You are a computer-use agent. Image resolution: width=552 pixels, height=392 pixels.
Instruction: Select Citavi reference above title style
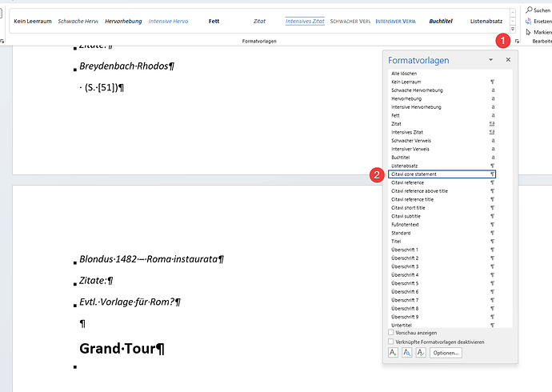tap(442, 190)
